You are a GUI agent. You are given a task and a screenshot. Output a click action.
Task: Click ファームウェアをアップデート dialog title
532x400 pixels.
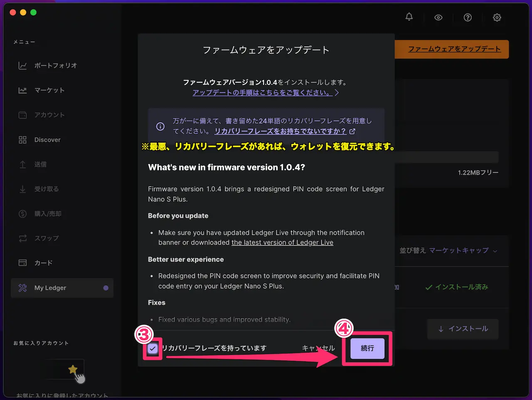[266, 50]
